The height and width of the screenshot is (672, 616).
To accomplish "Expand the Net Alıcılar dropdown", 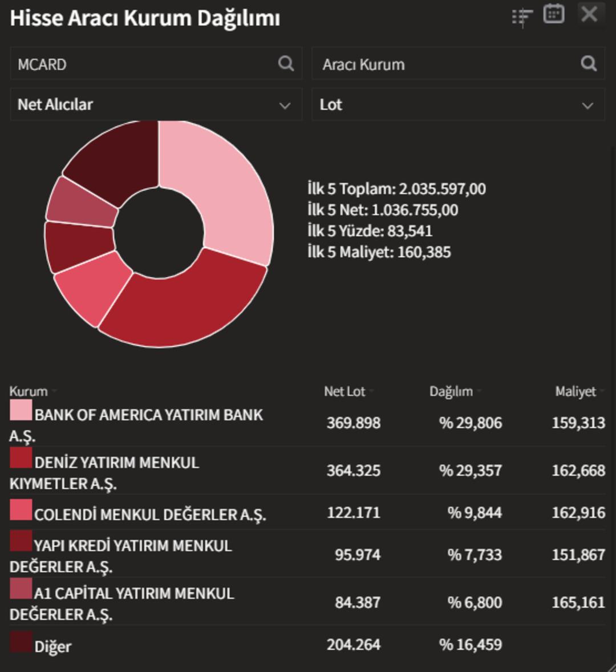I will pyautogui.click(x=156, y=105).
